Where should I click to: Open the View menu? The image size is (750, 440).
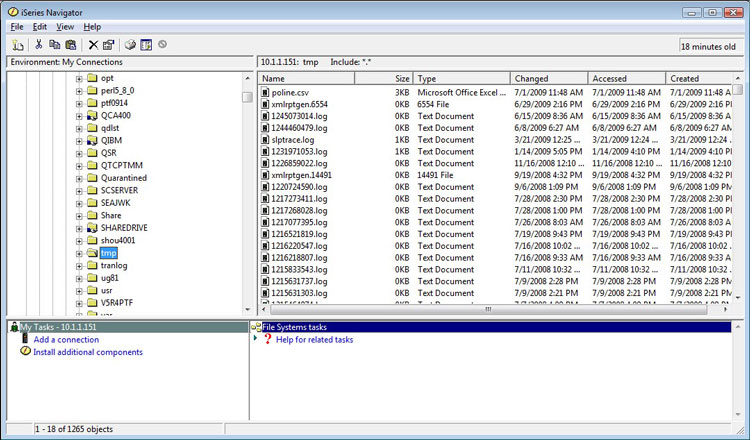pyautogui.click(x=65, y=27)
